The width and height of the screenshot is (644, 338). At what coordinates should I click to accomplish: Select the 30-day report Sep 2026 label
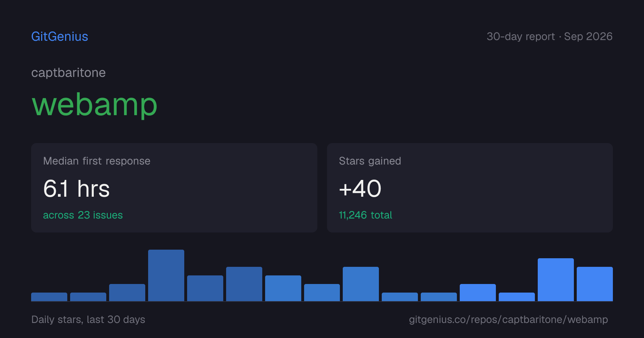550,36
